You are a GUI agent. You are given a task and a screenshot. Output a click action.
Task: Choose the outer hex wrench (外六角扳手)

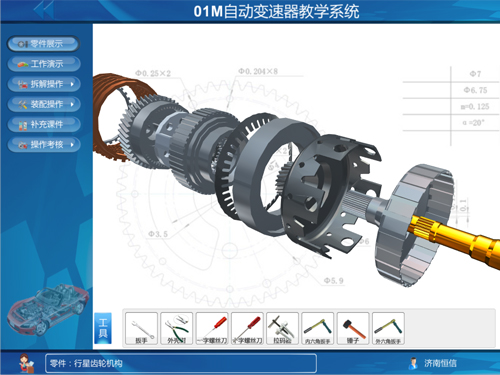[x=388, y=328]
